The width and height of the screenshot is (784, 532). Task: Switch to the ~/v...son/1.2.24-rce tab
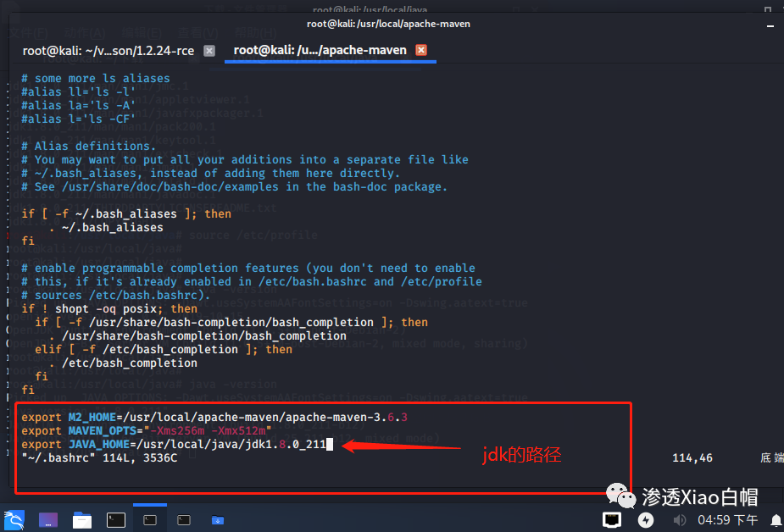pos(108,51)
